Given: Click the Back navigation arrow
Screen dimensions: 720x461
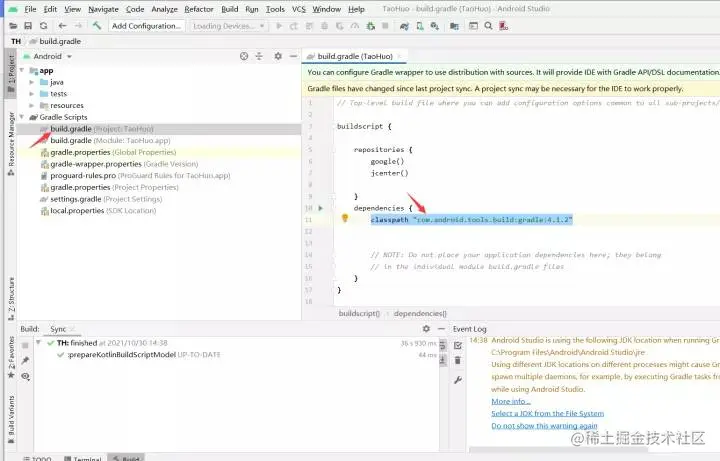Looking at the screenshot, I should 62,26.
